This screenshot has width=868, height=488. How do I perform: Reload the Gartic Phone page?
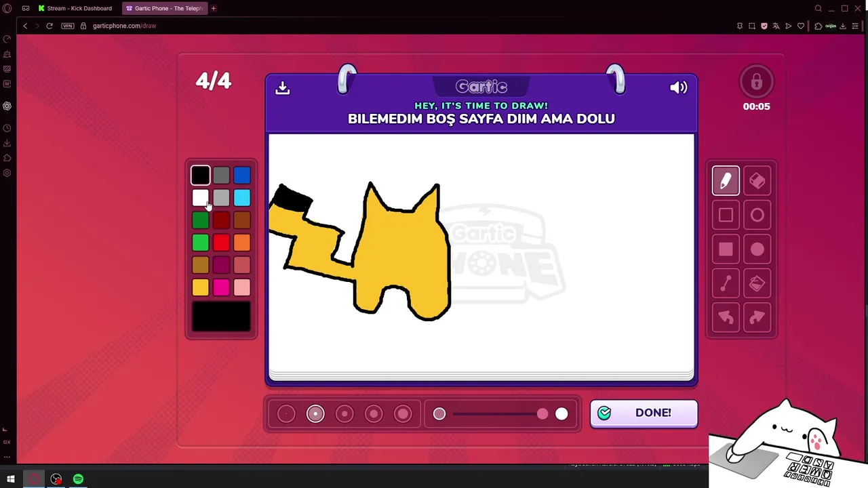pyautogui.click(x=50, y=26)
